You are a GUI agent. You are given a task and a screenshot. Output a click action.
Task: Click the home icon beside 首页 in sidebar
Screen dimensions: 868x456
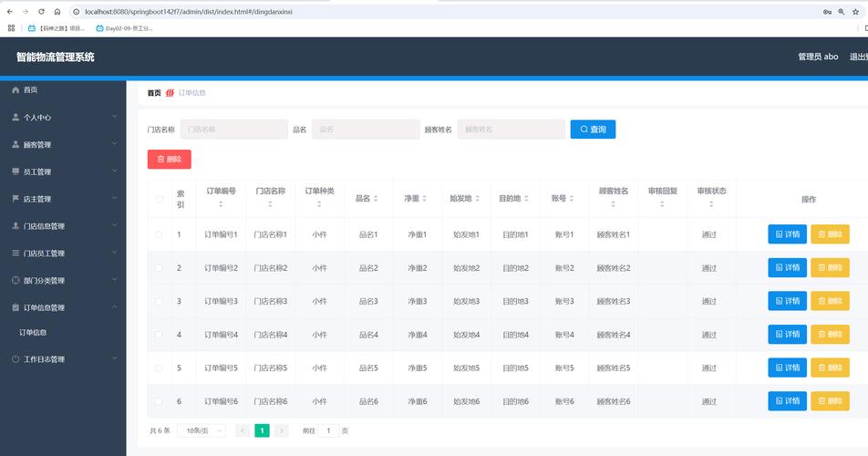15,90
